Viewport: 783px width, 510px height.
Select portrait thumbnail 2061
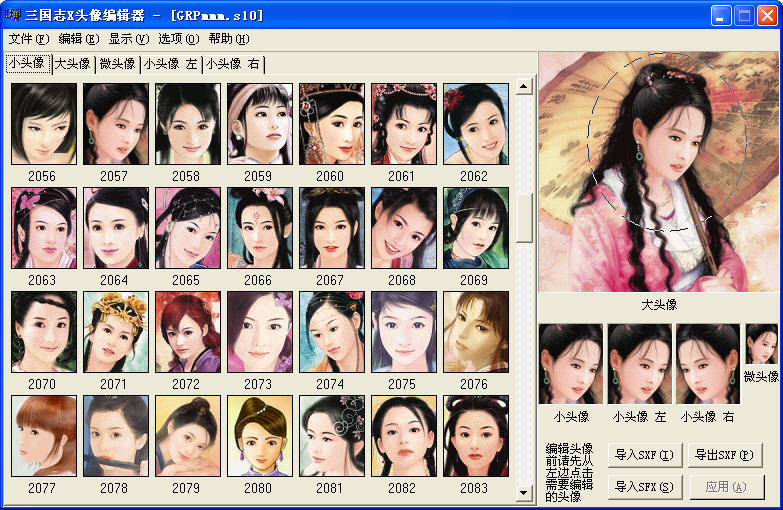tap(403, 124)
